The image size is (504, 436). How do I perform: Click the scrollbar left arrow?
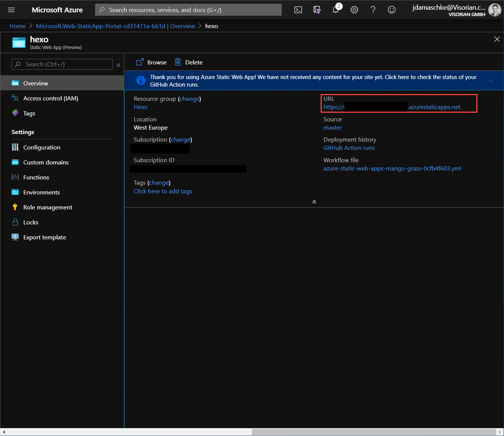click(3, 432)
